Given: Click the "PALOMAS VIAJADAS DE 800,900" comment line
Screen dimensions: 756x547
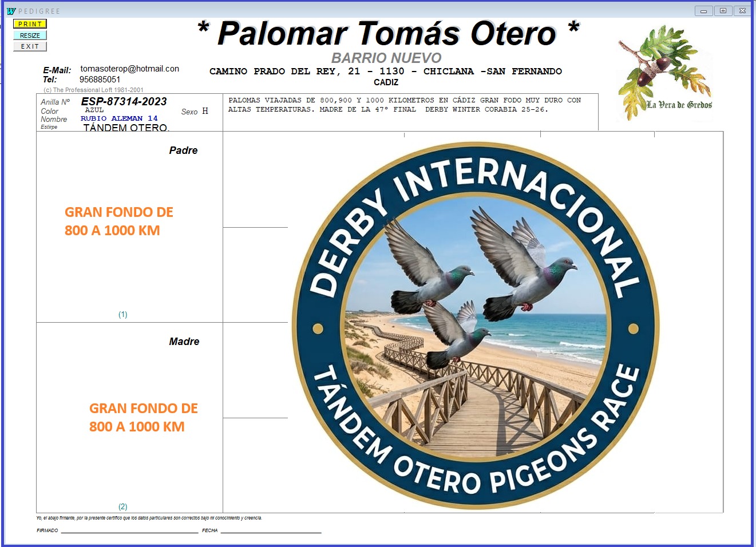Looking at the screenshot, I should coord(405,100).
